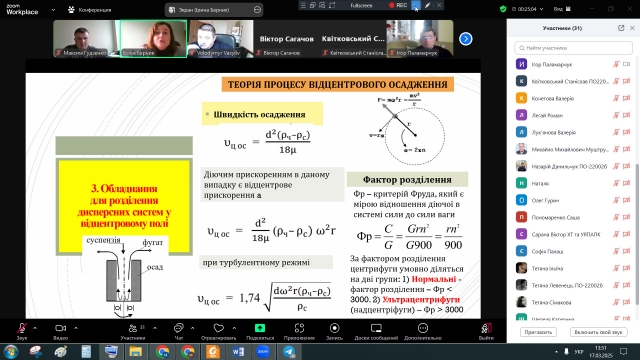Click the Invite button
This screenshot has height=360, width=640.
pos(538,332)
